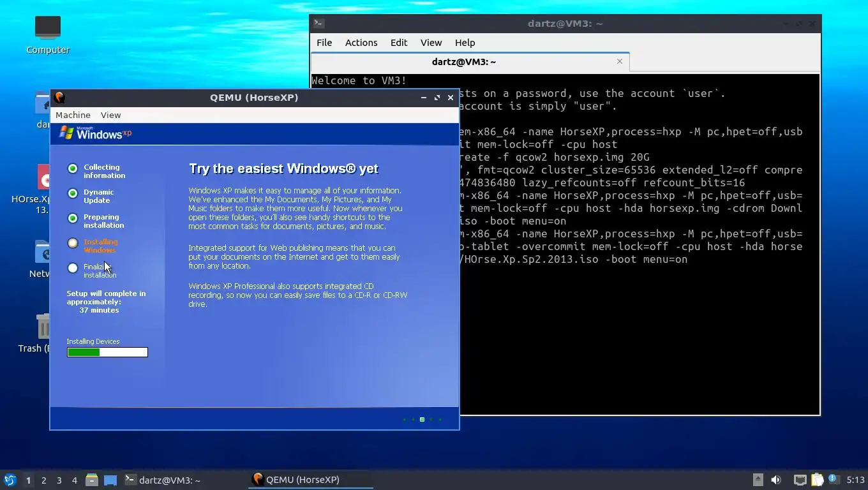Click the QEMU (HorseXP) title bar text
Screen dimensions: 868x490
(254, 98)
